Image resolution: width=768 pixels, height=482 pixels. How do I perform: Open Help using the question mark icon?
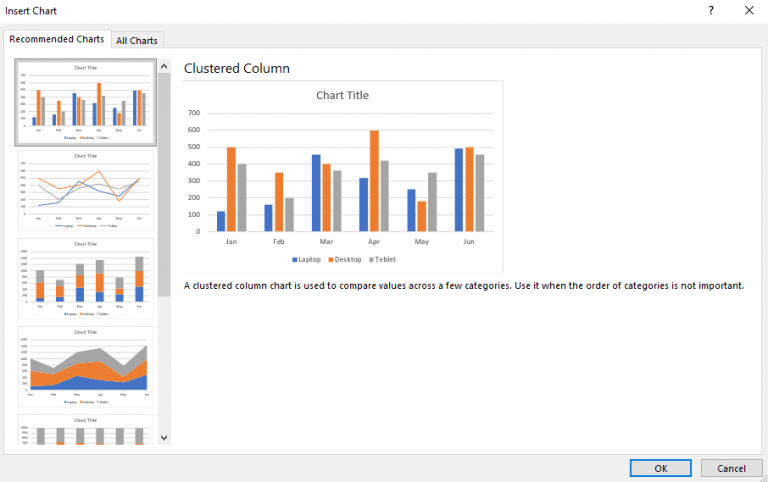(x=711, y=10)
